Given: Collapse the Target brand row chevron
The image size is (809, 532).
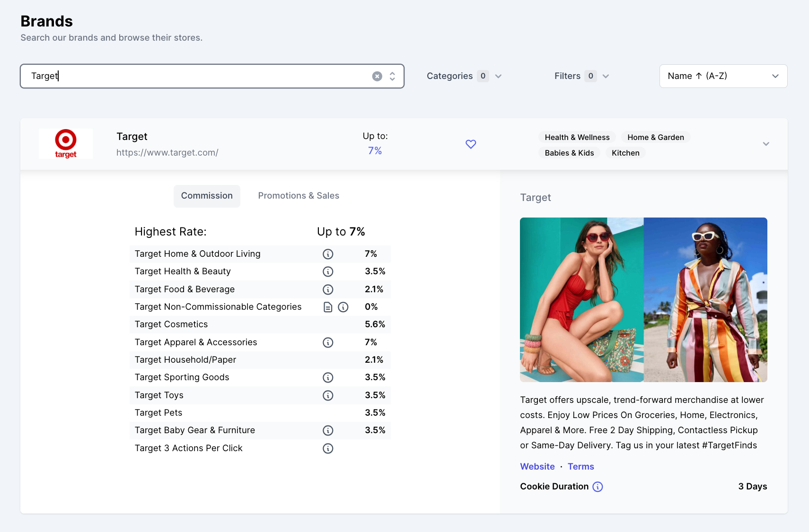Looking at the screenshot, I should coord(766,144).
